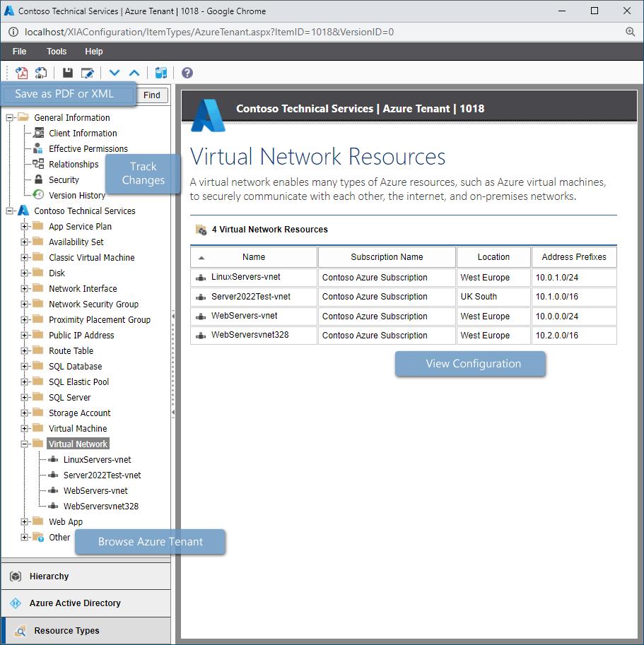Select Server2022Test-vnet in the tree
Screen dimensions: 644x645
(x=102, y=475)
